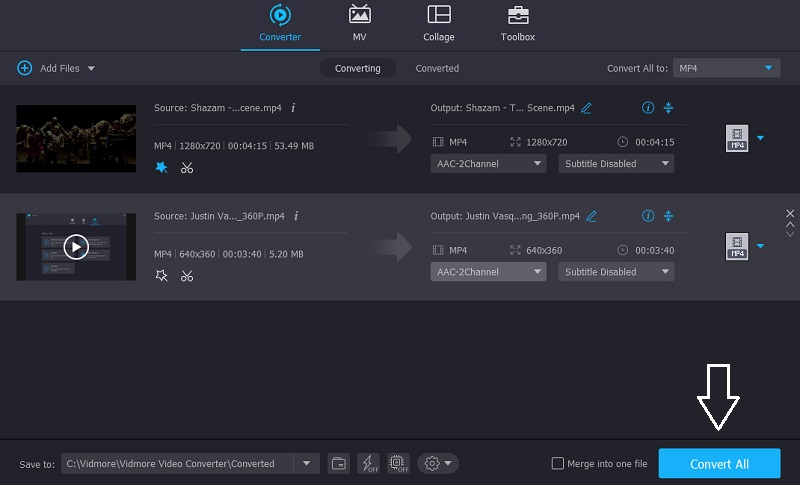
Task: Click the scissors cut icon for Shazam video
Action: 187,167
